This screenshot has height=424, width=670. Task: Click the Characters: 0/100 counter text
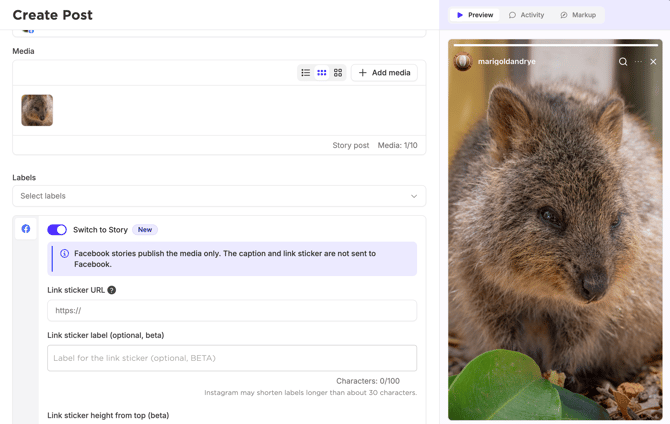(368, 381)
